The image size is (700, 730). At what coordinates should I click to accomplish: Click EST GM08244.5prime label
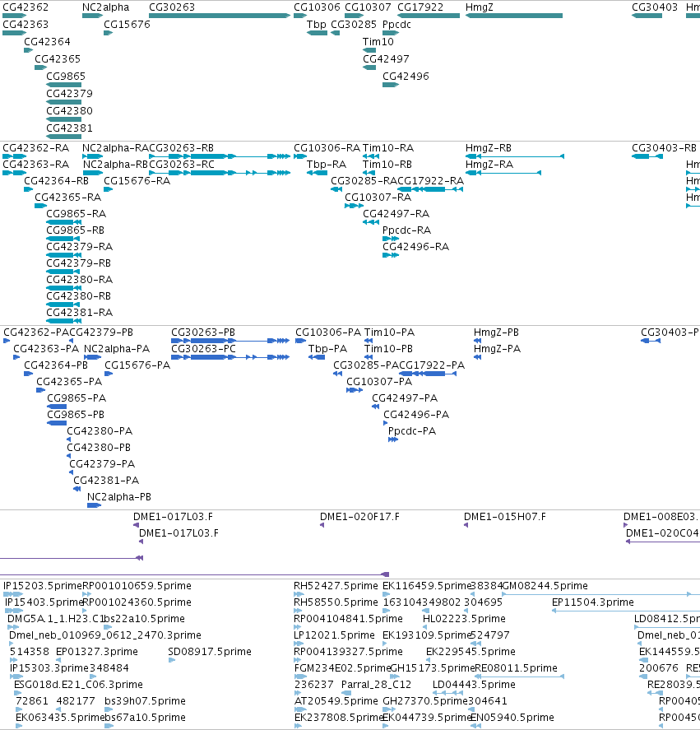[545, 586]
